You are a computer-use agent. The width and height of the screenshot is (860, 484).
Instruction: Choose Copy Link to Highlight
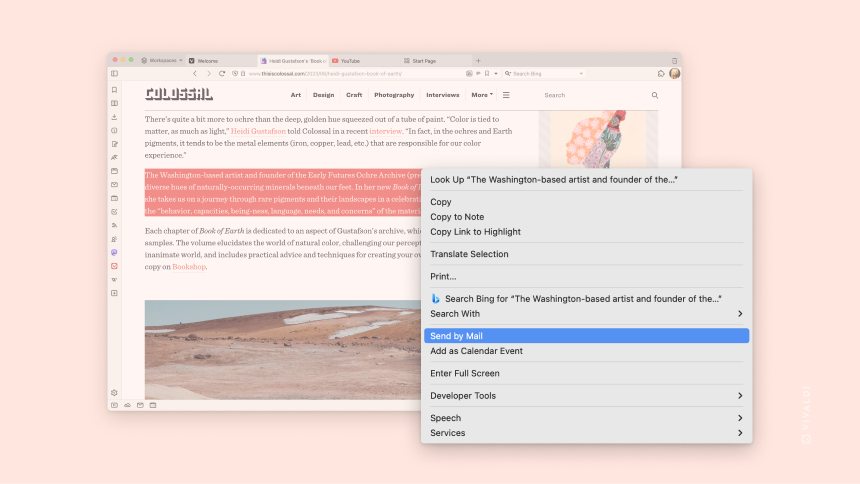[x=586, y=232]
